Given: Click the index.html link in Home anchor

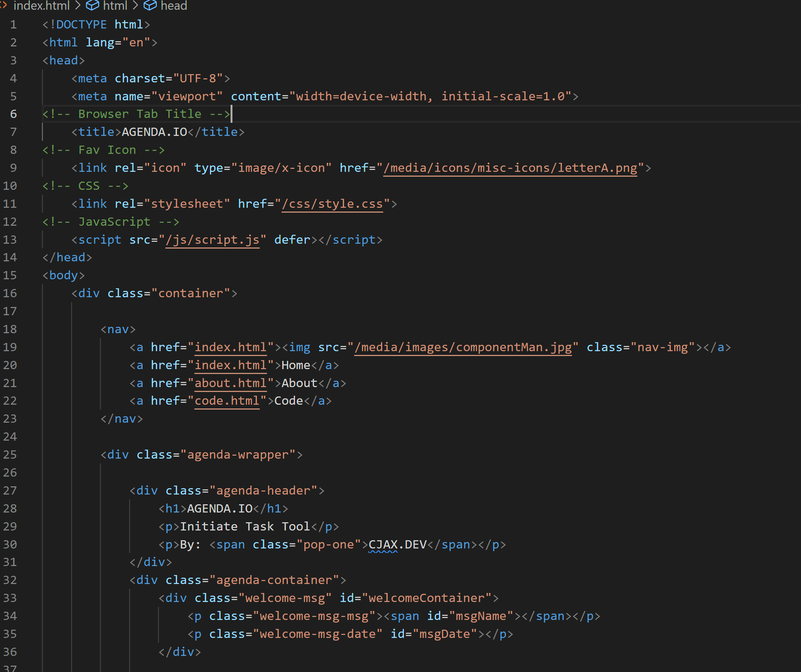Looking at the screenshot, I should (231, 365).
